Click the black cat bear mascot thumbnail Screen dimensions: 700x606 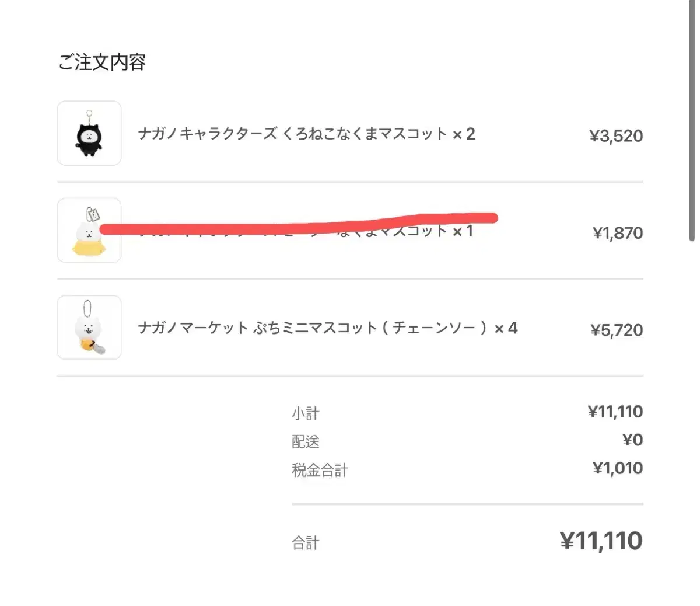pyautogui.click(x=89, y=134)
